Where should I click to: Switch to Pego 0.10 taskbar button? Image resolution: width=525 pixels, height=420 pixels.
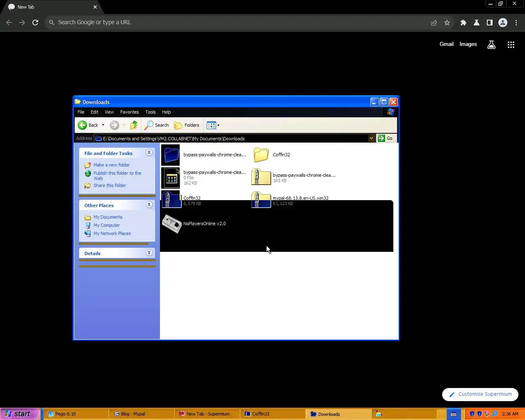coord(76,414)
